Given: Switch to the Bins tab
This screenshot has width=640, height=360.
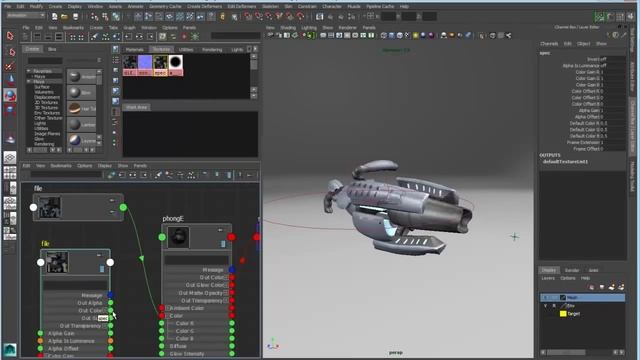Looking at the screenshot, I should pos(52,49).
